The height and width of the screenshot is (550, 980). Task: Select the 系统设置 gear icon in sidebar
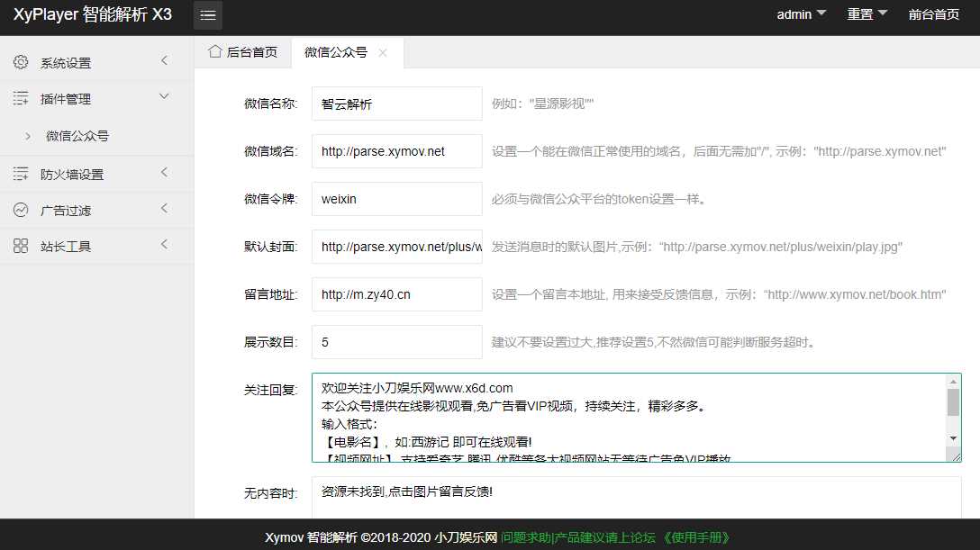coord(20,61)
